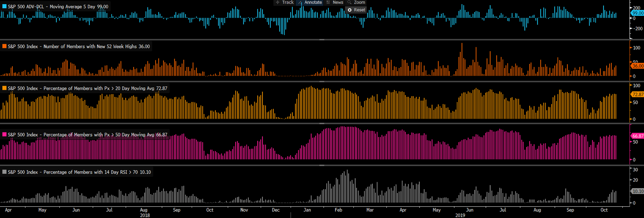The height and width of the screenshot is (218, 644).
Task: Click the 10.10 last value tag
Action: (x=637, y=191)
